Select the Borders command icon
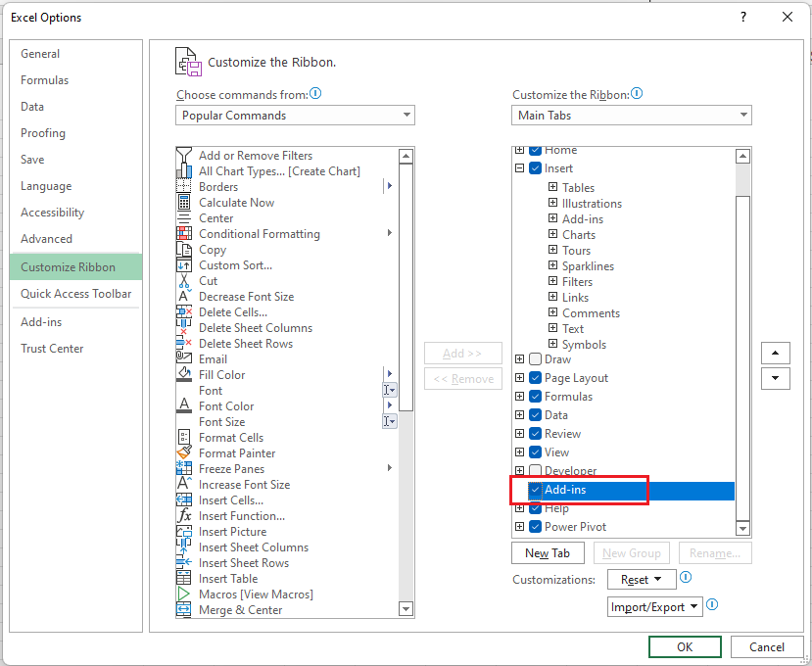 184,186
